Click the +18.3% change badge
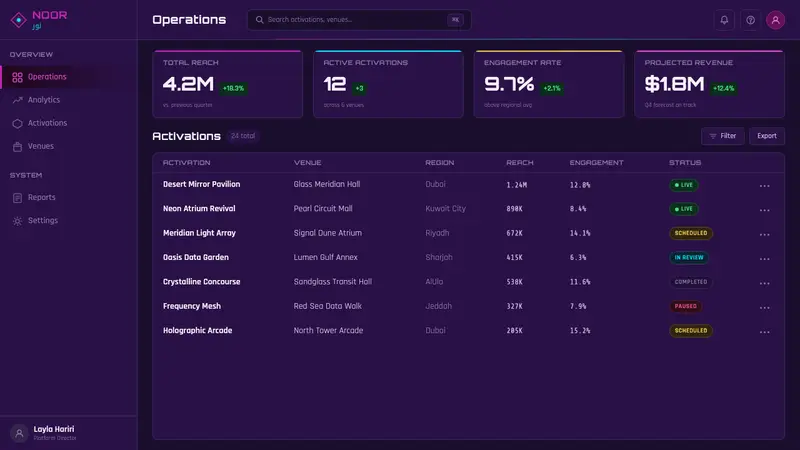 point(233,88)
